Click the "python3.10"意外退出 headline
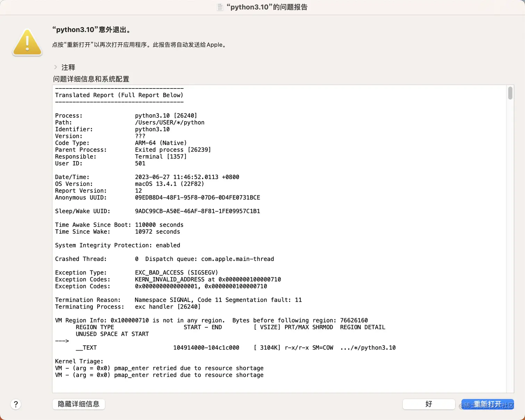The height and width of the screenshot is (420, 525). 92,30
